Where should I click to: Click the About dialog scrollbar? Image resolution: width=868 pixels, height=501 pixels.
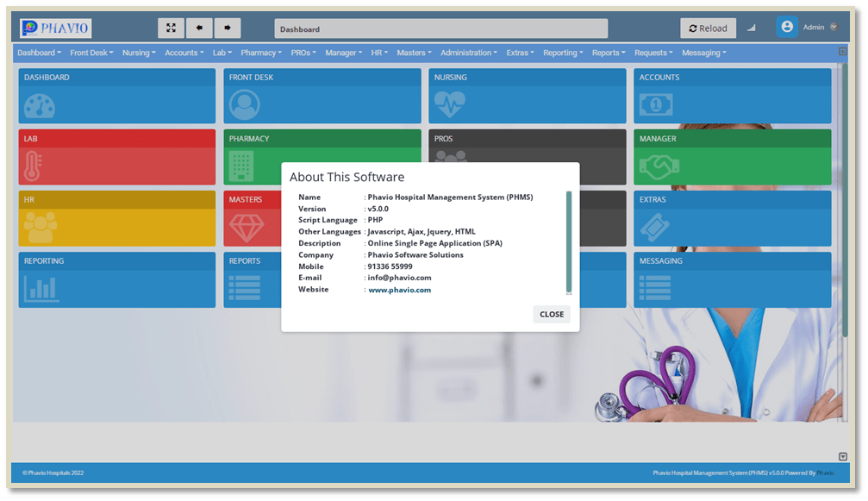coord(569,242)
